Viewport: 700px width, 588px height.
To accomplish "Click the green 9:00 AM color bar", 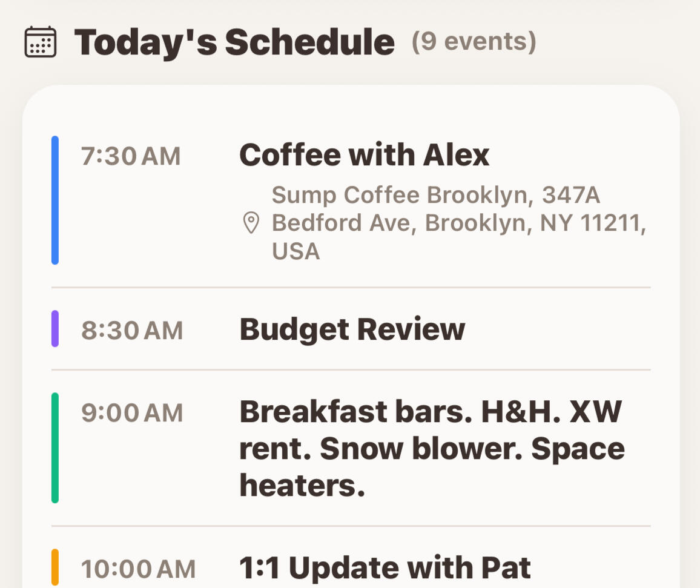I will click(x=55, y=448).
